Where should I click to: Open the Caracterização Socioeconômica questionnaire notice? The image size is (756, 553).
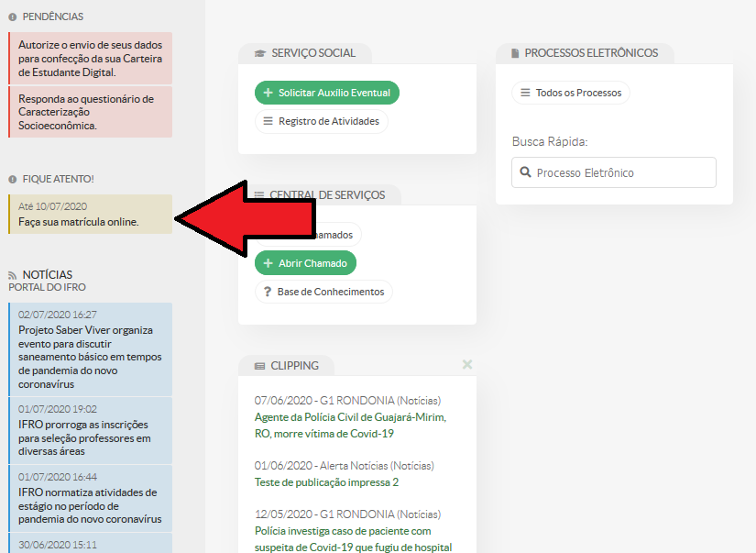pos(90,112)
